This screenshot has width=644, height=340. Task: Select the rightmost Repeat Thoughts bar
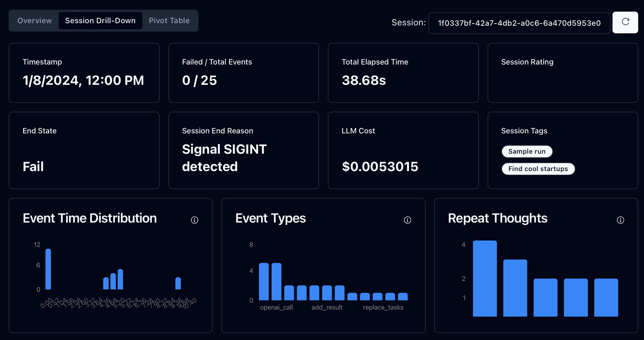pos(606,297)
